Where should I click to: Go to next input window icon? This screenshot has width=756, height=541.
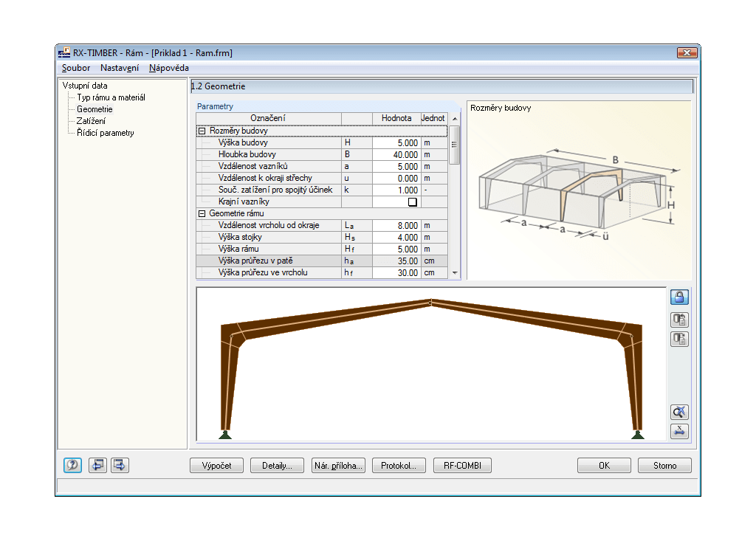pos(120,465)
